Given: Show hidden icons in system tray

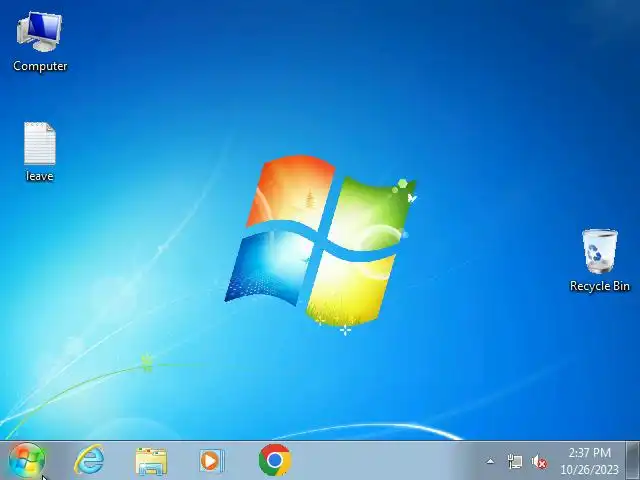Looking at the screenshot, I should click(x=490, y=462).
